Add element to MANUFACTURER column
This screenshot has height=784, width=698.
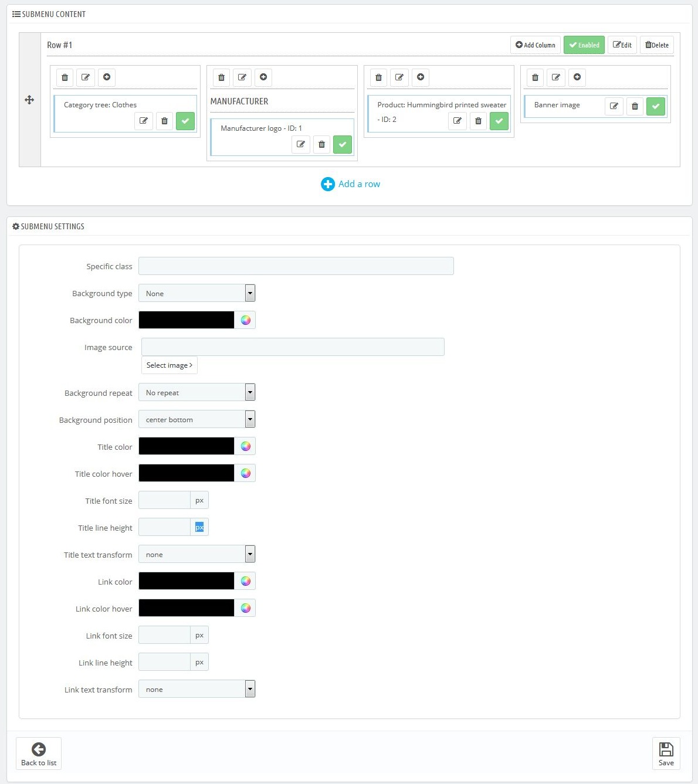[x=263, y=77]
